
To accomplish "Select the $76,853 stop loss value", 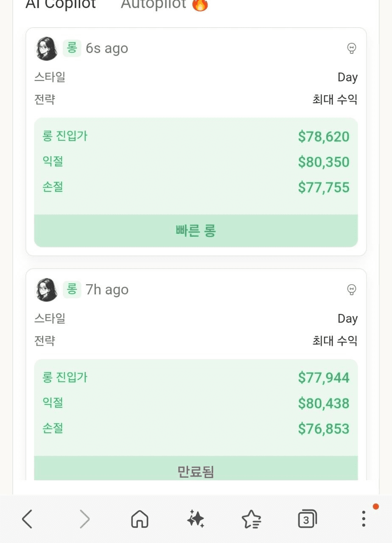I will (x=324, y=429).
